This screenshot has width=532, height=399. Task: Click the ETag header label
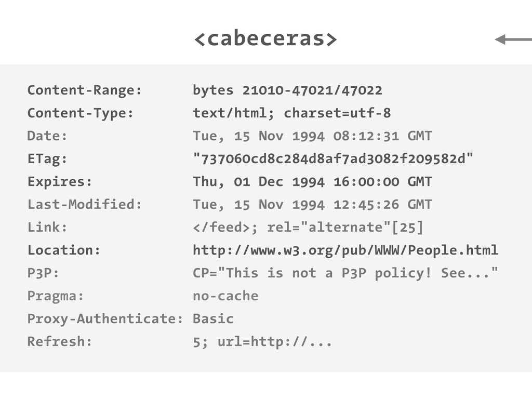[x=47, y=159]
